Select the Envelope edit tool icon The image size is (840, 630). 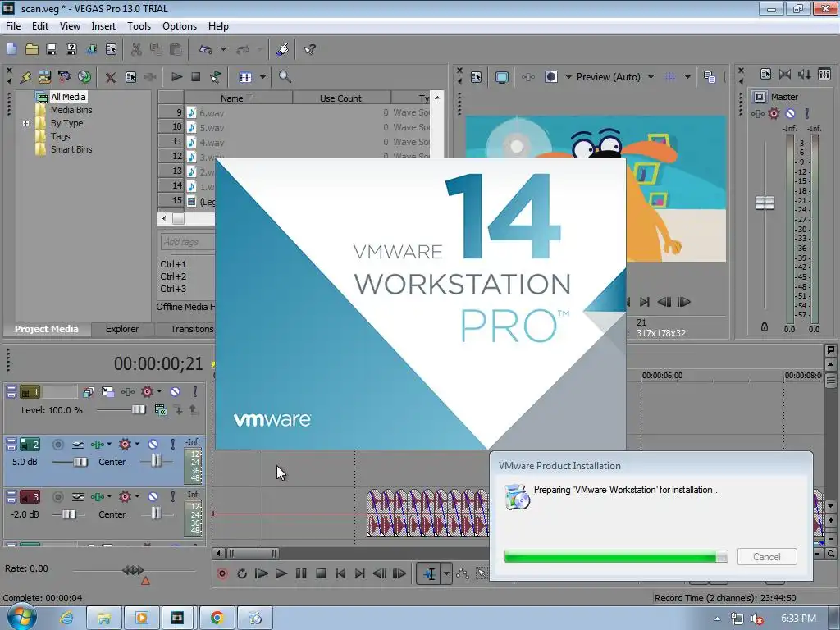[x=463, y=573]
